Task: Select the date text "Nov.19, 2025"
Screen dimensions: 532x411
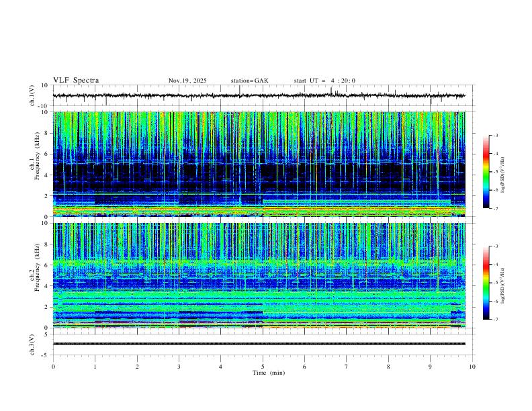Action: point(187,81)
